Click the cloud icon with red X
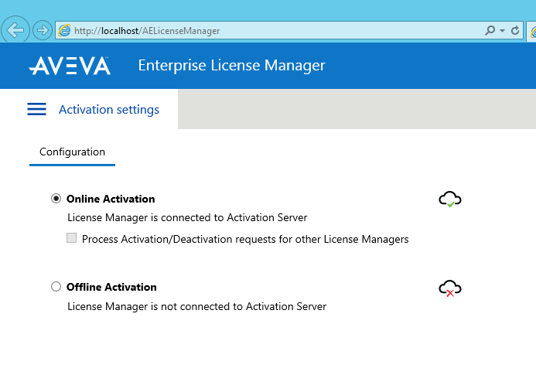The image size is (536, 392). click(x=450, y=288)
